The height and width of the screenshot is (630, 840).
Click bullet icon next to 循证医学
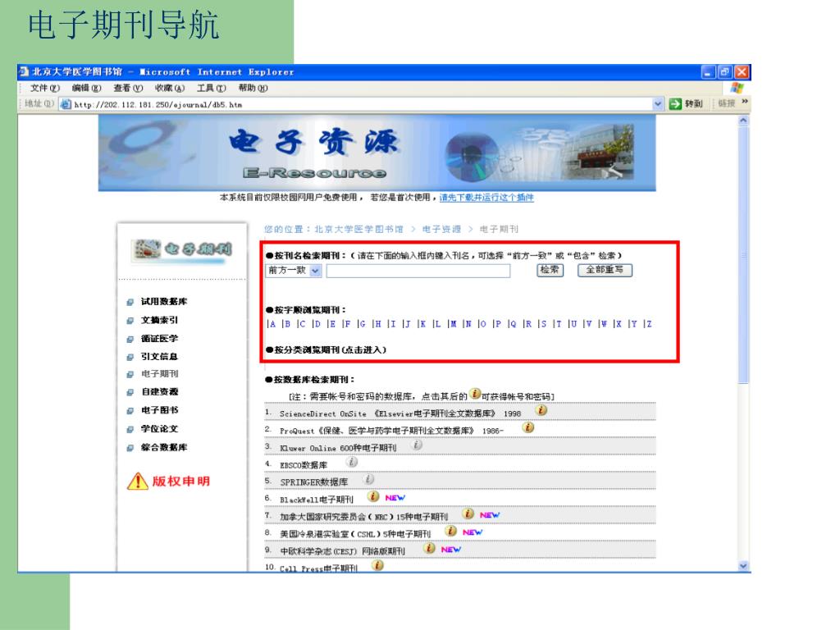point(130,339)
